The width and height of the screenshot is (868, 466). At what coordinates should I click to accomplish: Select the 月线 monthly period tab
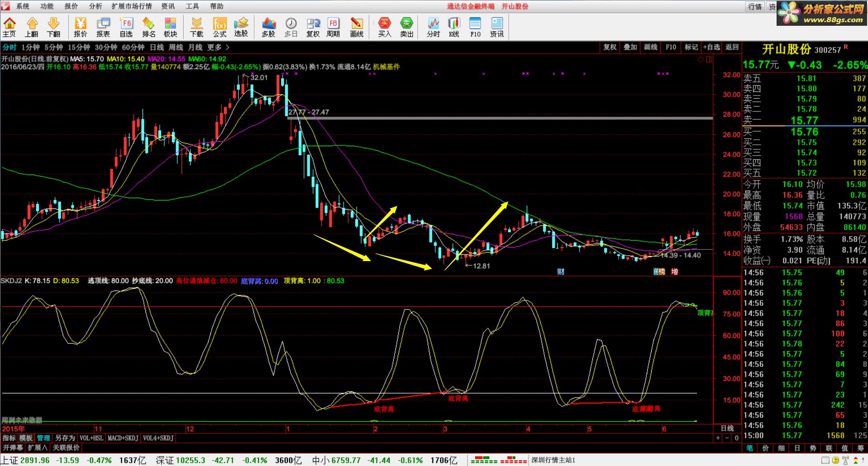[x=195, y=47]
